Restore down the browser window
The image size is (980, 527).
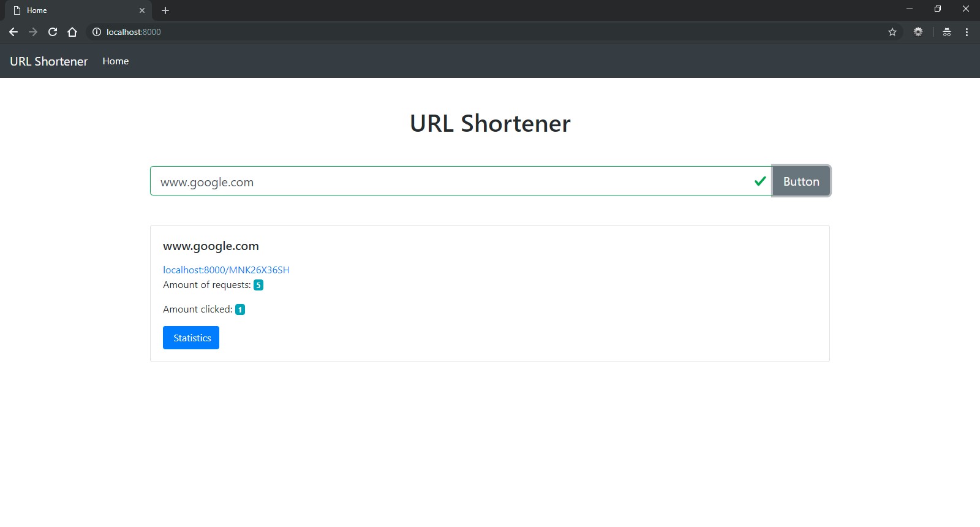click(938, 9)
